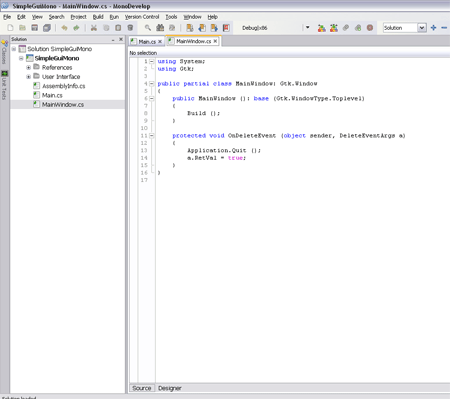Minimize the Solution pad with dash button
The height and width of the screenshot is (399, 450).
[113, 39]
